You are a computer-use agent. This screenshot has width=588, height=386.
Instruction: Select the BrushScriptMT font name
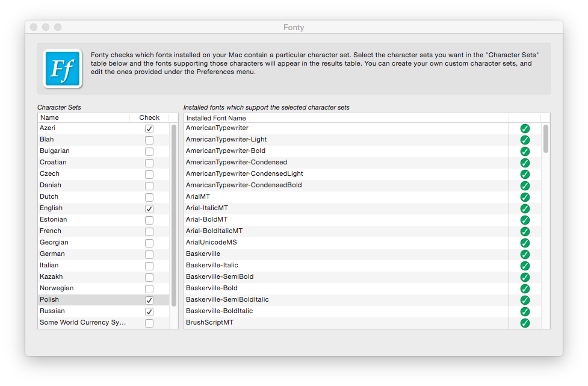pyautogui.click(x=209, y=322)
